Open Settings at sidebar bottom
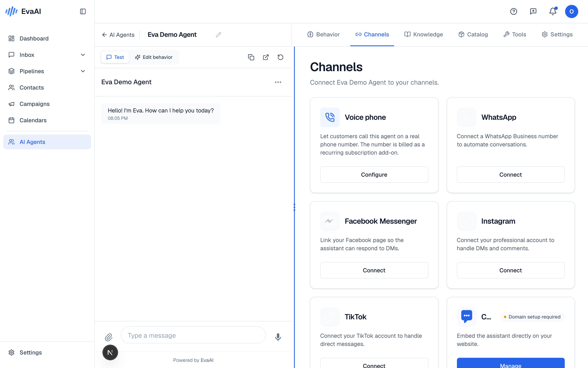Image resolution: width=588 pixels, height=368 pixels. click(47, 352)
